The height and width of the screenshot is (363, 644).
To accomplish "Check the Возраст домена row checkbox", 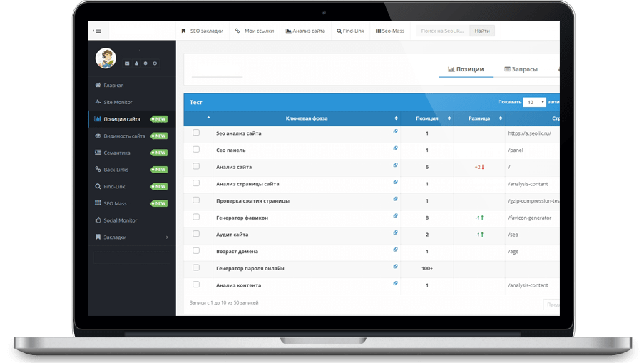I will click(196, 250).
